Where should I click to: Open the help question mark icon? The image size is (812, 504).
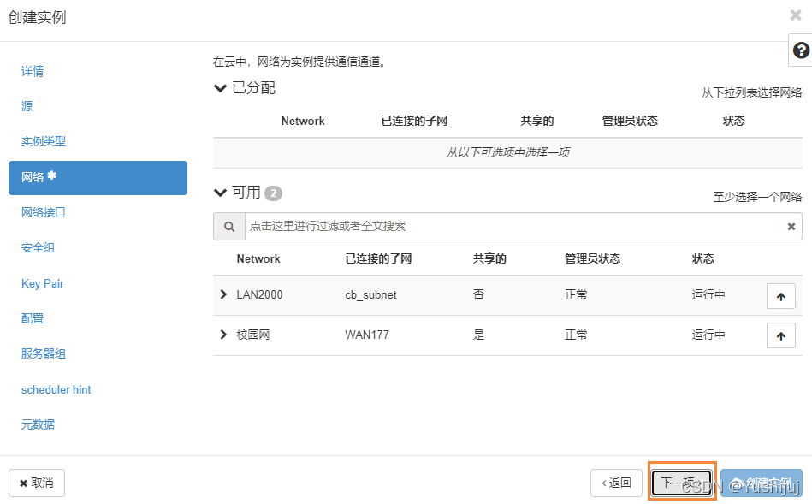click(801, 50)
